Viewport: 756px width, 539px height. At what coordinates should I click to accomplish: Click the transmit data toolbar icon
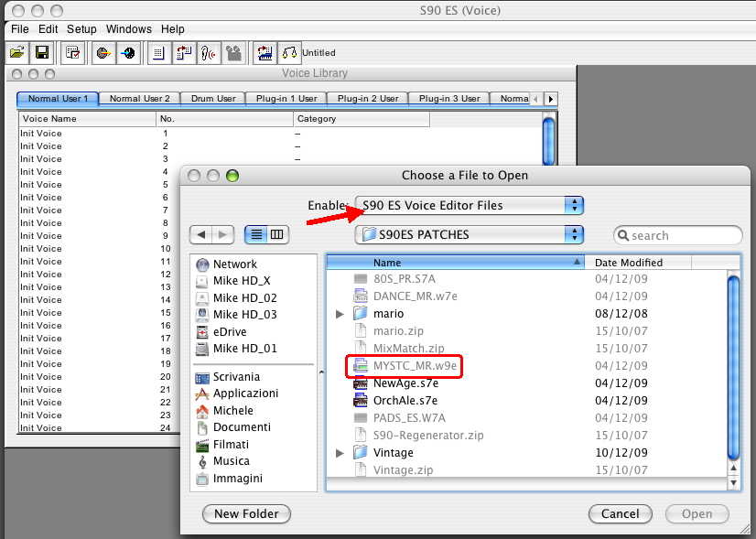pos(103,52)
